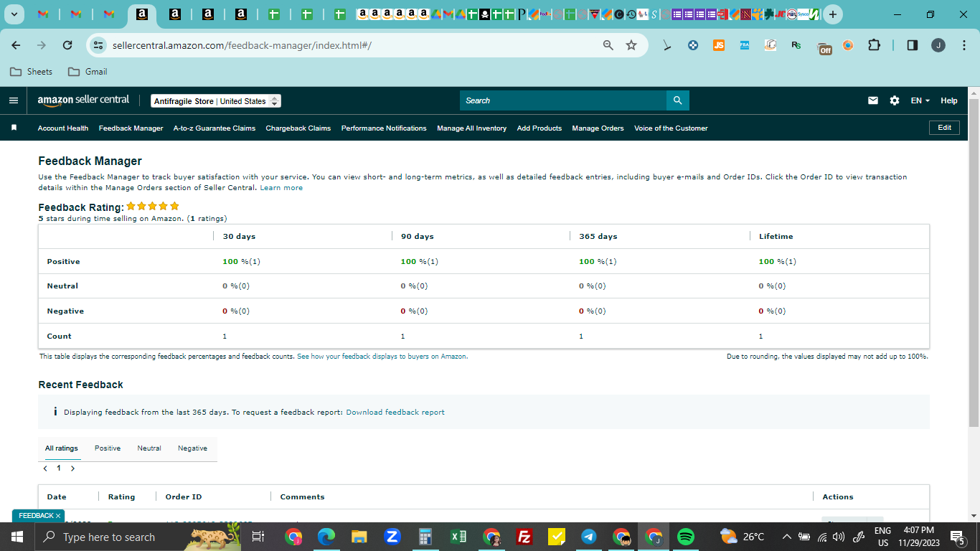The width and height of the screenshot is (980, 551).
Task: Open the Windows Start menu
Action: pyautogui.click(x=17, y=537)
